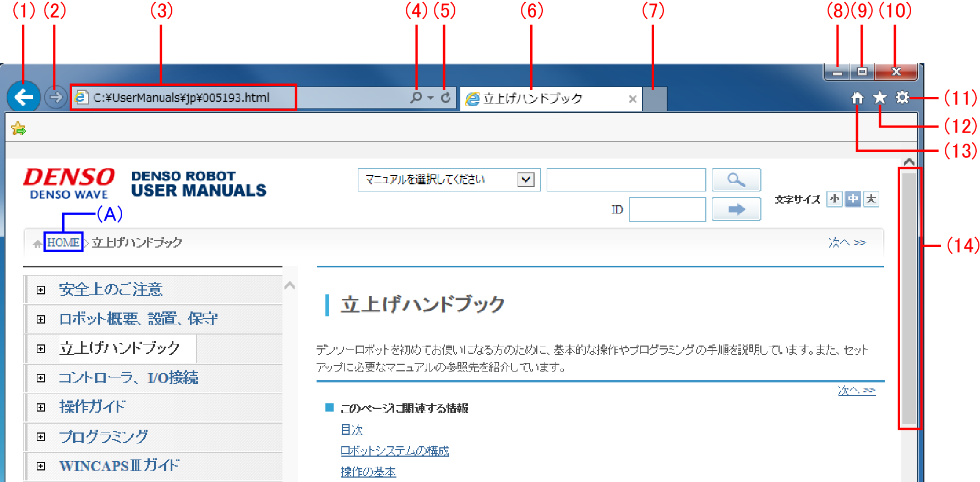Expand the 安全上のご注意 tree node
980x482 pixels.
click(41, 290)
